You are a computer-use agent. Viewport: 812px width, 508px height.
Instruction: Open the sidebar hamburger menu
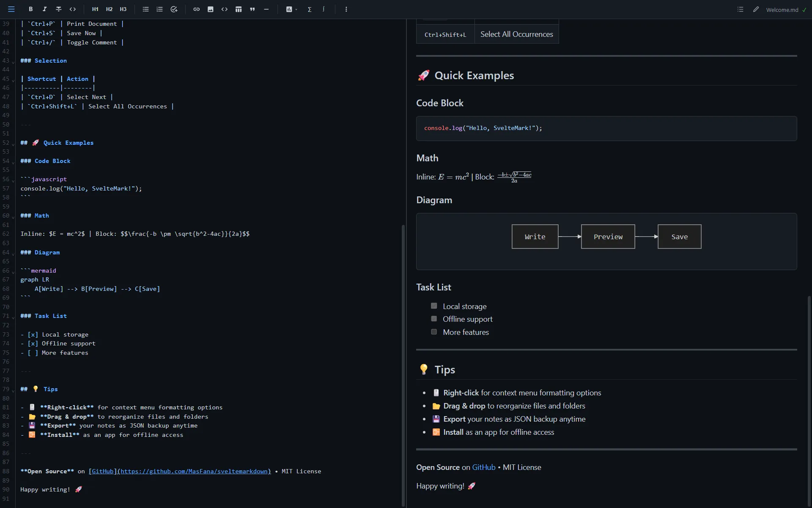click(11, 9)
